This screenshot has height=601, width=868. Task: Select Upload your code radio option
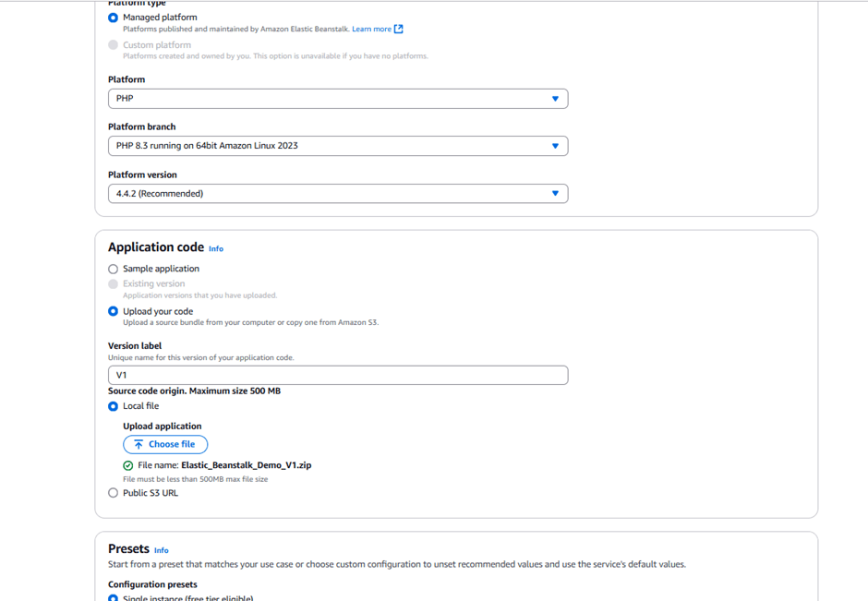tap(113, 311)
